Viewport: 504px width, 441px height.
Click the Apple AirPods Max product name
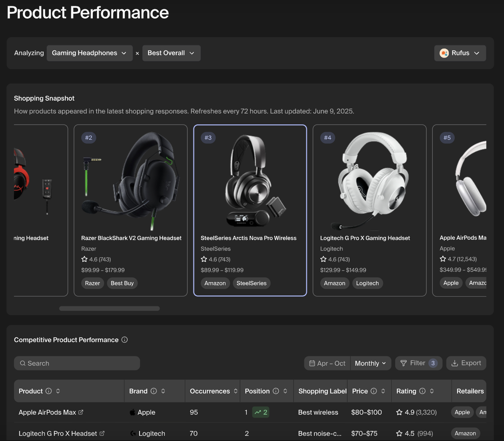pyautogui.click(x=47, y=412)
